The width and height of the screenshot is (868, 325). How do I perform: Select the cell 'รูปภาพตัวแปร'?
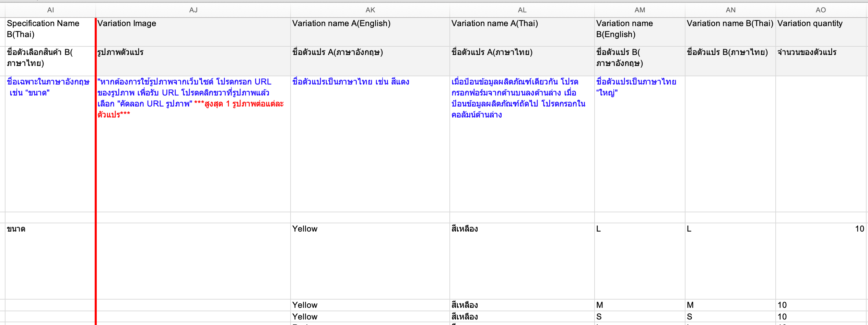(193, 61)
